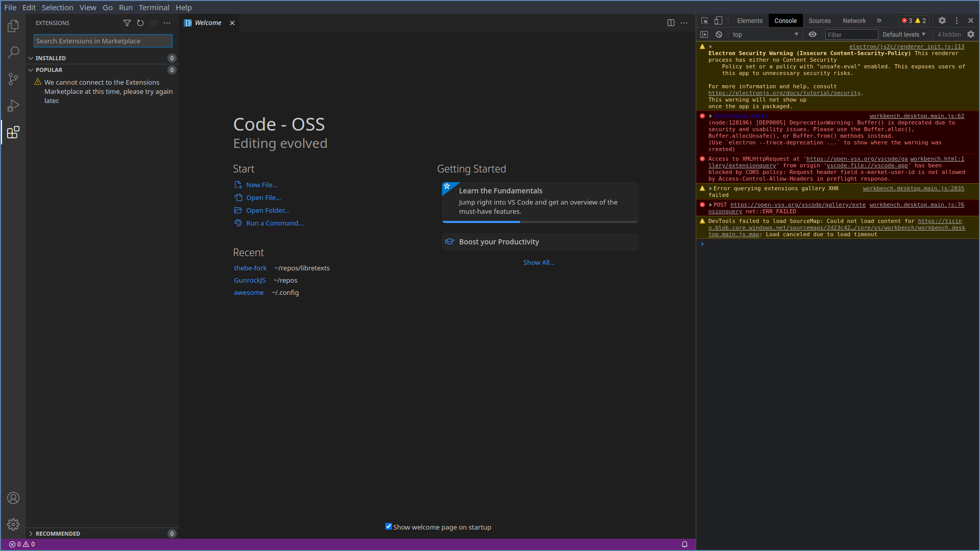Click inside the Console filter input field

click(851, 34)
